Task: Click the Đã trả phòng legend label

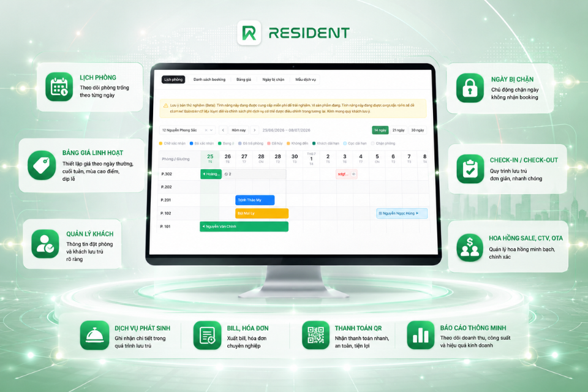Action: [253, 143]
